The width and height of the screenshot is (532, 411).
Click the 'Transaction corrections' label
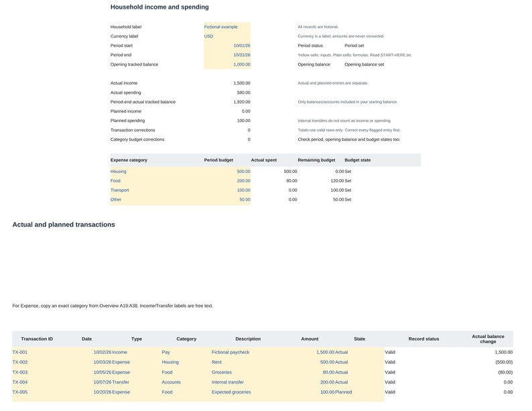133,130
